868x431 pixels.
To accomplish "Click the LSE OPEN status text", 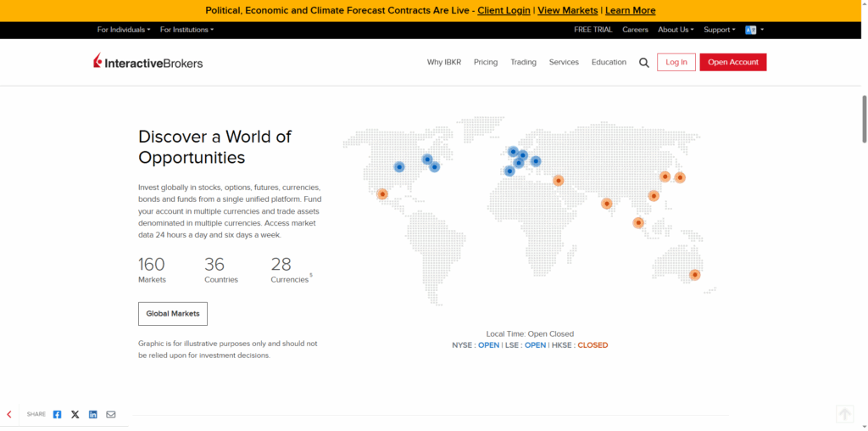I will click(525, 345).
